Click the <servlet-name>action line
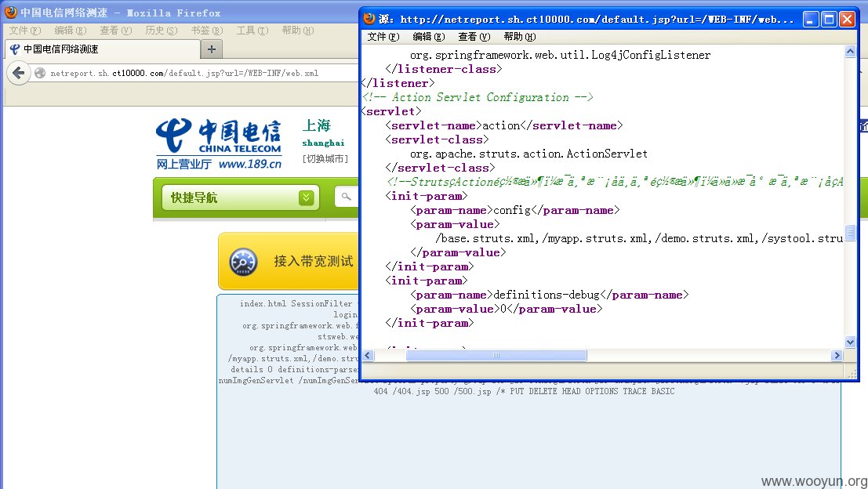This screenshot has width=868, height=489. [503, 125]
